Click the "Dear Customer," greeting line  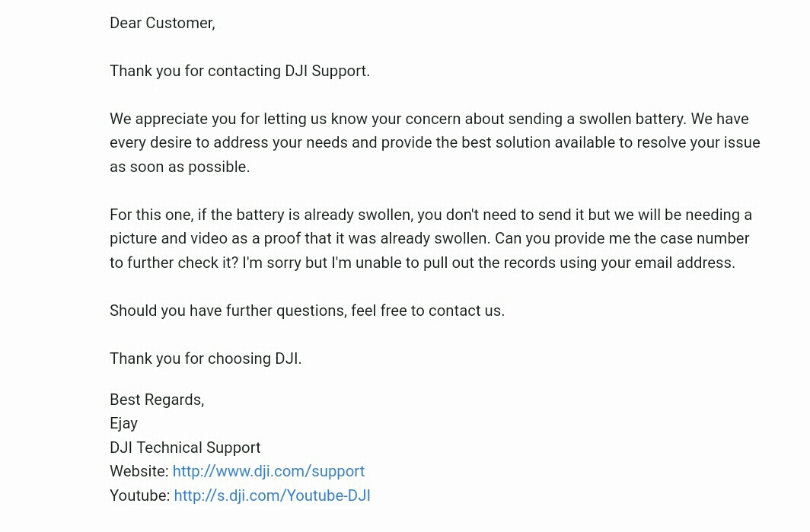click(x=162, y=23)
